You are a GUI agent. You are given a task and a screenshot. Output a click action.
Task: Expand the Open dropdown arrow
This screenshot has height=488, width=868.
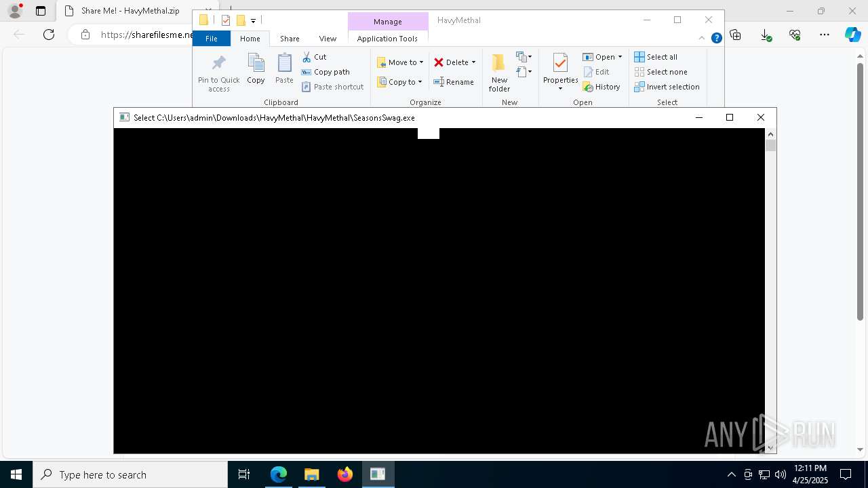click(x=620, y=57)
